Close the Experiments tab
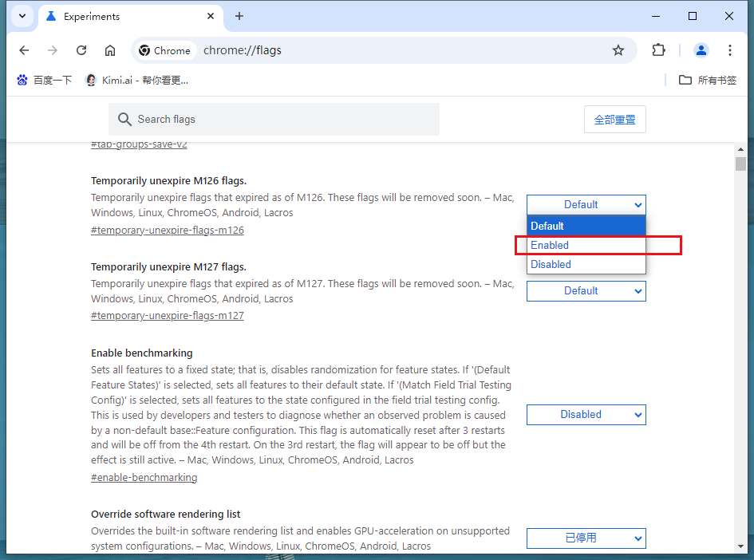The image size is (754, 560). 210,16
